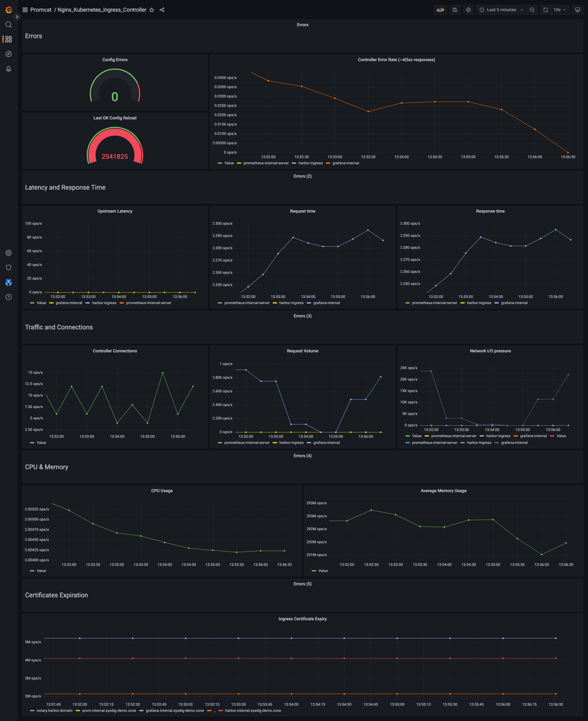The height and width of the screenshot is (721, 588).
Task: Toggle harbor-ingress series in Request time legend
Action: pyautogui.click(x=291, y=303)
